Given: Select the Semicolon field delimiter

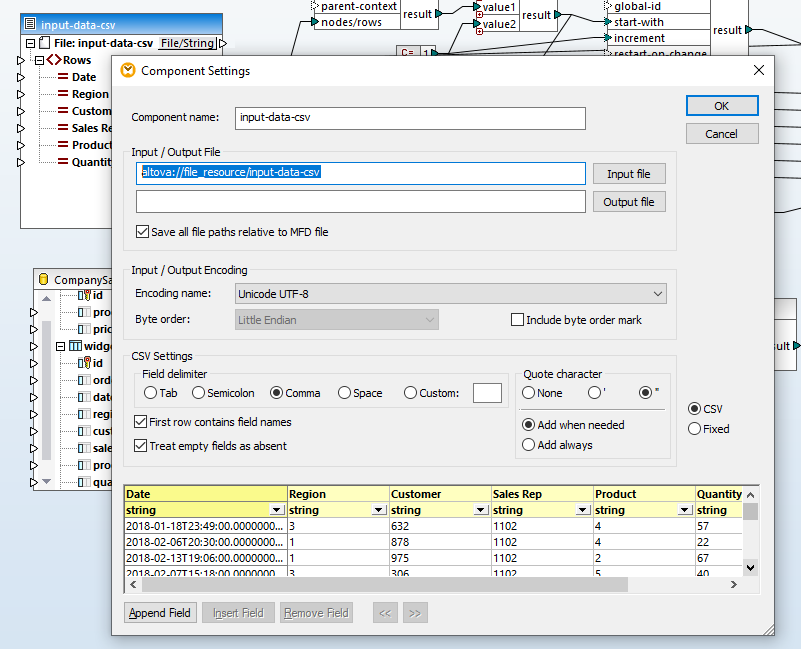Looking at the screenshot, I should [199, 393].
